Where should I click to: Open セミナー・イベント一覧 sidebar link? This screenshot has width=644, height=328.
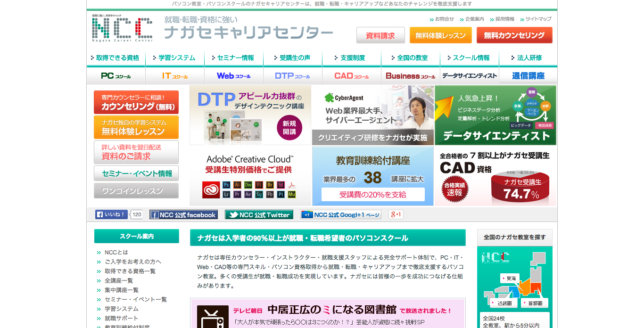click(136, 300)
